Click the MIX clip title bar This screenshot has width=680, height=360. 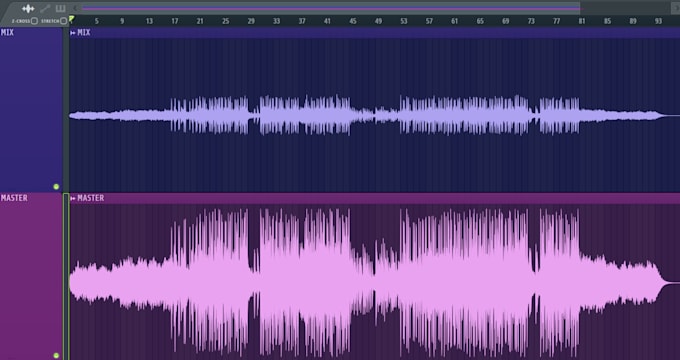click(x=374, y=33)
